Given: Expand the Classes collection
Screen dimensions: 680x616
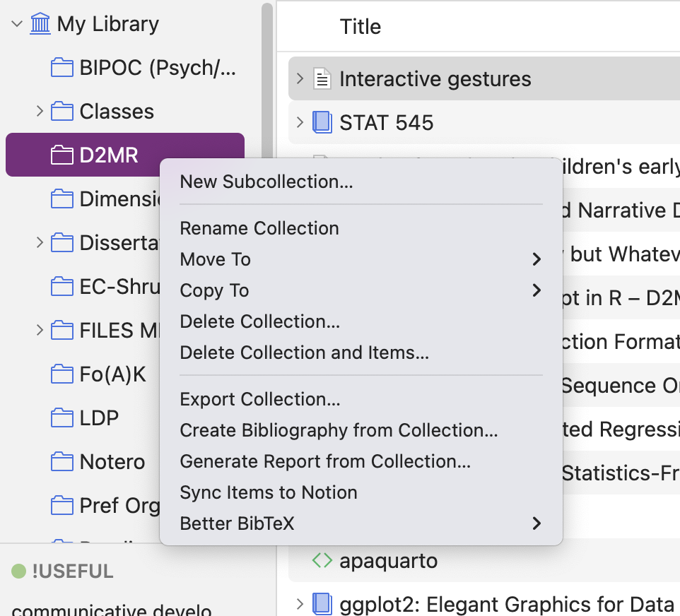Looking at the screenshot, I should (x=39, y=111).
